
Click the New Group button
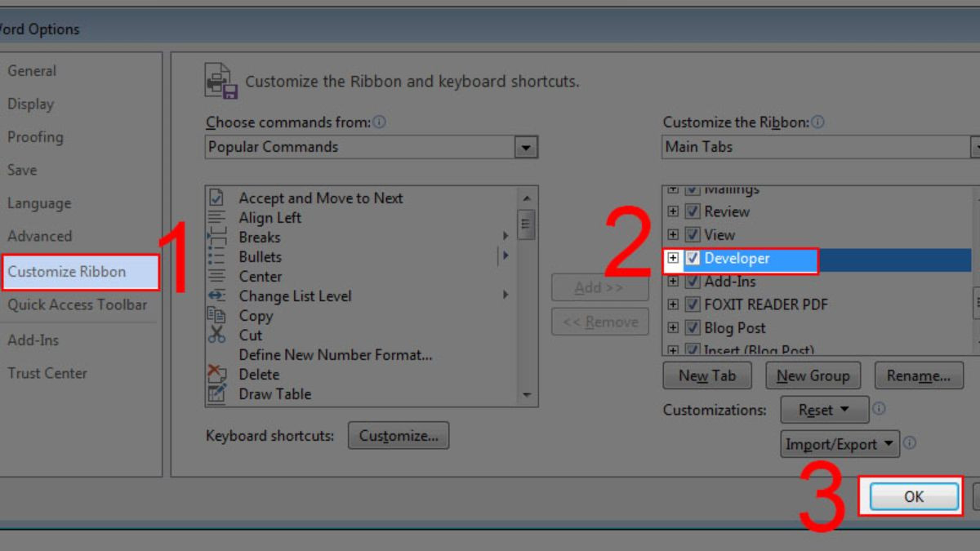[813, 375]
